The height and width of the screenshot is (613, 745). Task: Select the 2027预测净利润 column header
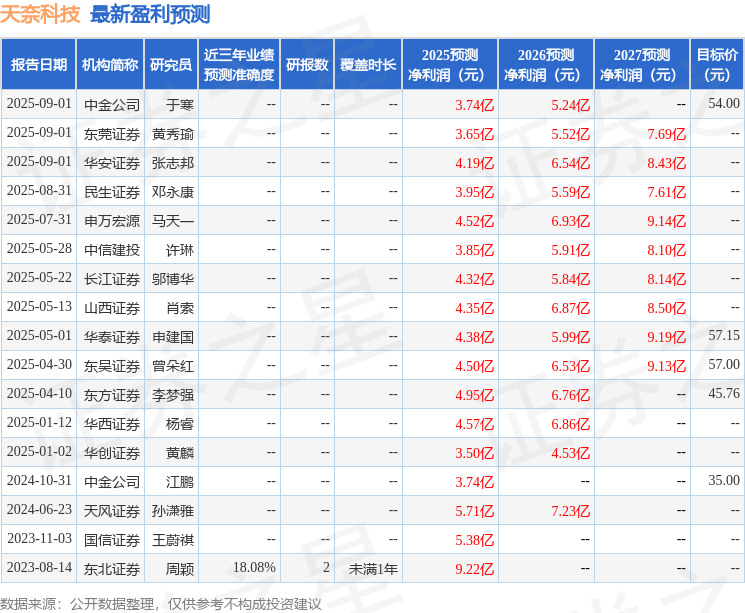tap(641, 64)
